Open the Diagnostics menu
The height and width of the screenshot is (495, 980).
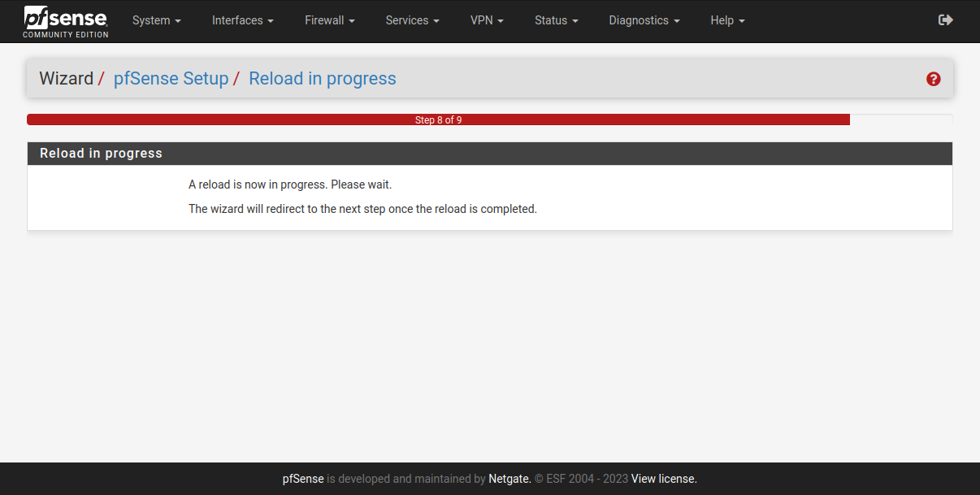[x=644, y=20]
